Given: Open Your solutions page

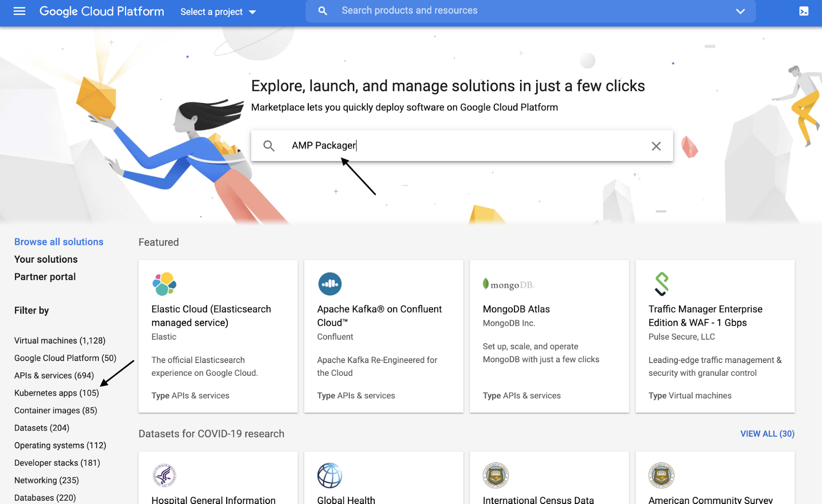Looking at the screenshot, I should coord(46,259).
